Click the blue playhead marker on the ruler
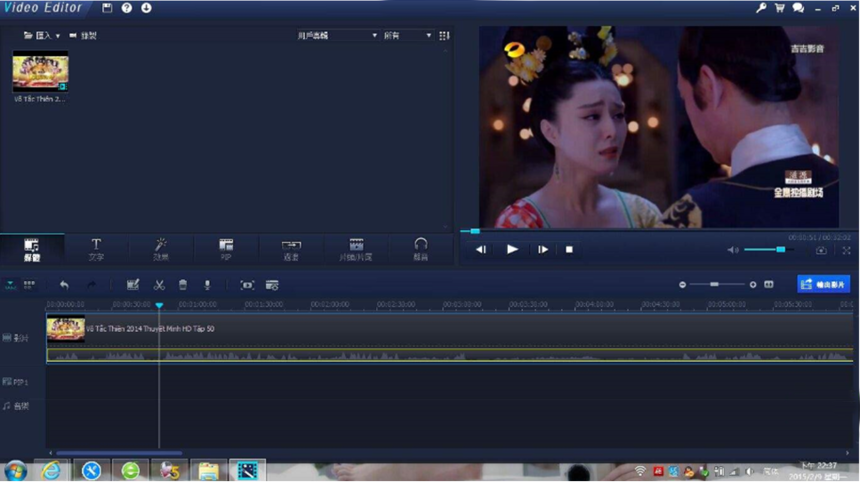860x482 pixels. pyautogui.click(x=159, y=305)
